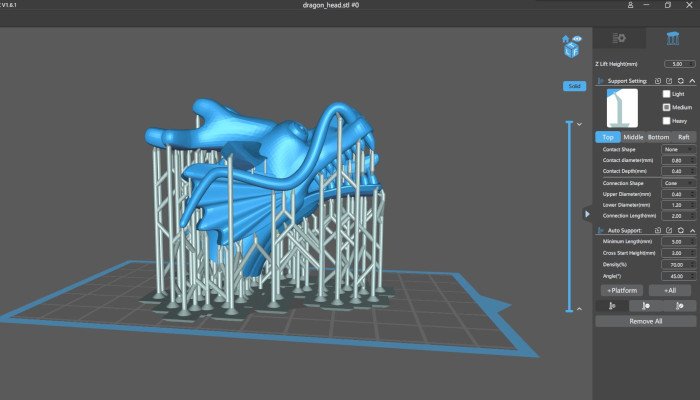
Task: Select the add support mode icon
Action: tap(611, 306)
